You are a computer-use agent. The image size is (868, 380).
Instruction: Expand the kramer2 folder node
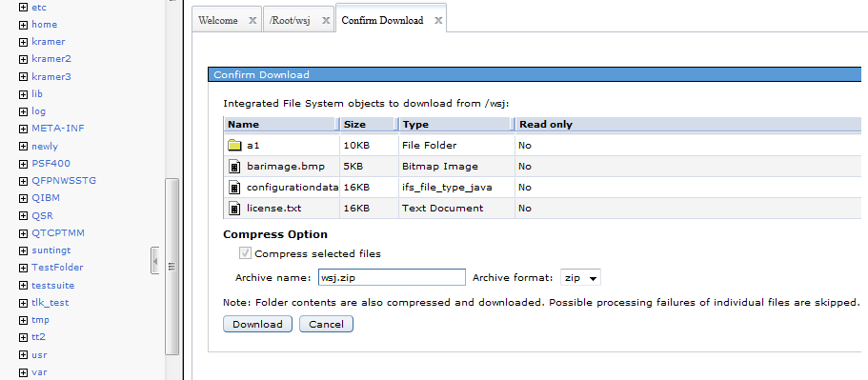tap(23, 59)
